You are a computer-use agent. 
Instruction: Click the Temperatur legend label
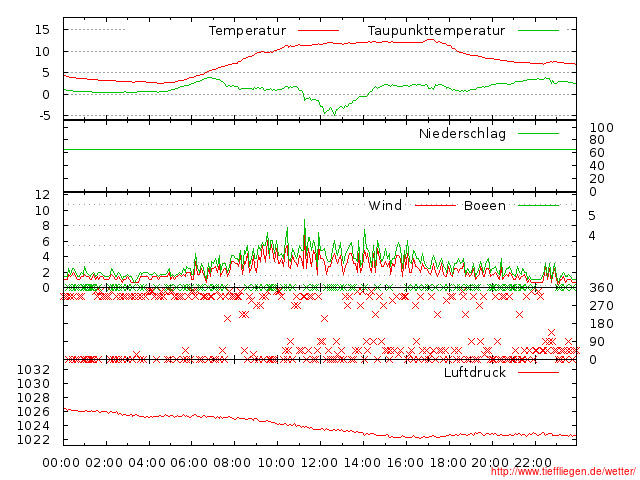point(247,31)
